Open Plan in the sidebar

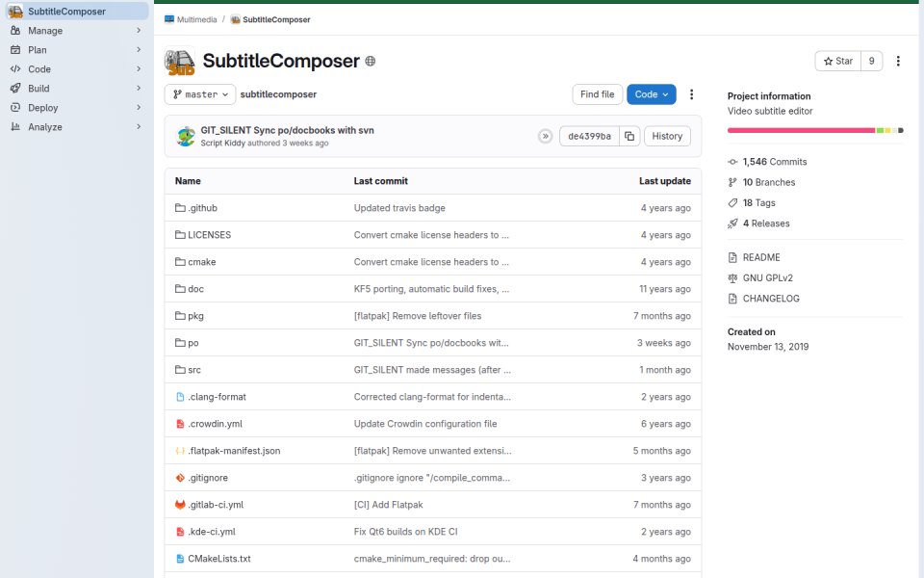pos(77,50)
